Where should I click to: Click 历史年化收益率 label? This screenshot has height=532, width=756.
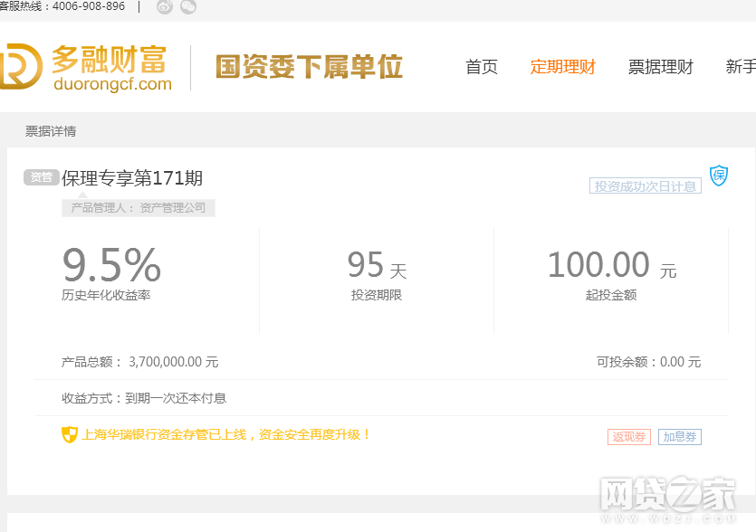click(106, 295)
